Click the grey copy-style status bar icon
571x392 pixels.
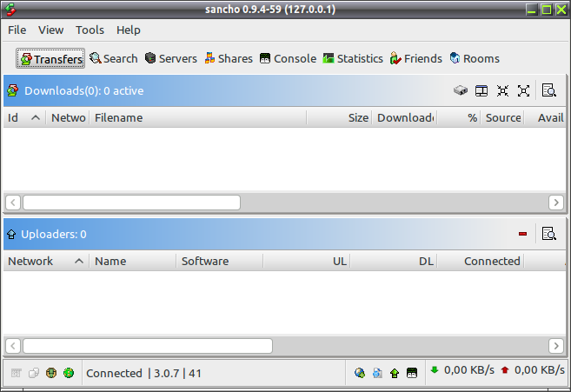(34, 373)
